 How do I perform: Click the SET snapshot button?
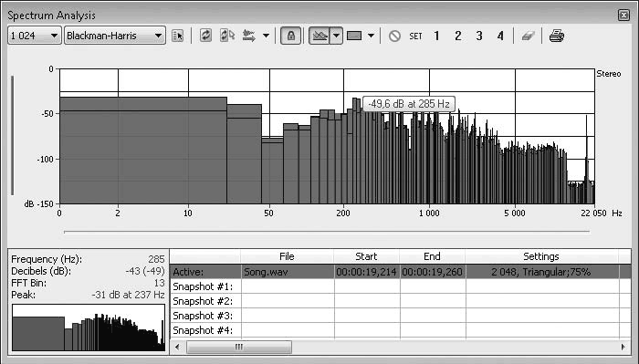coord(415,36)
